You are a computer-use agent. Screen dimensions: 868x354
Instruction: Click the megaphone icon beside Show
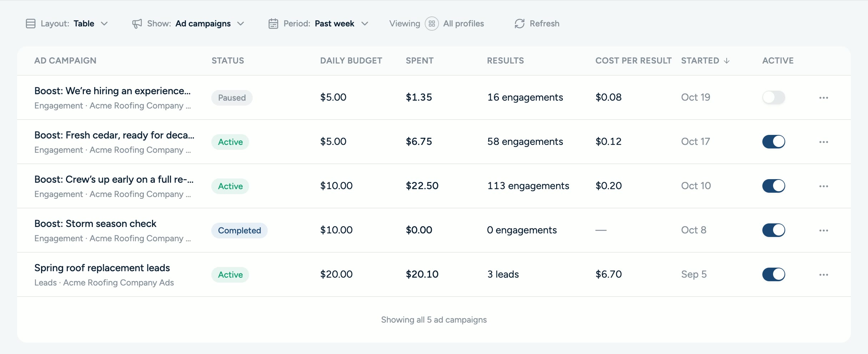tap(137, 24)
